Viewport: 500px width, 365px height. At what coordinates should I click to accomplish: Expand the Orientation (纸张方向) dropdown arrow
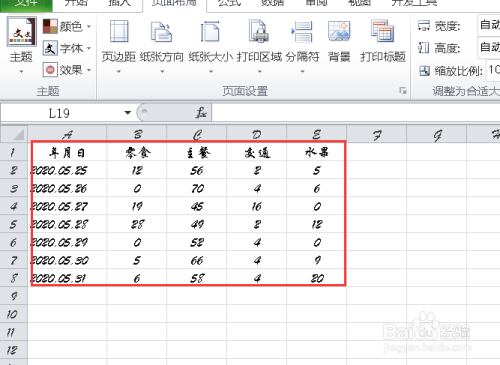pos(162,71)
